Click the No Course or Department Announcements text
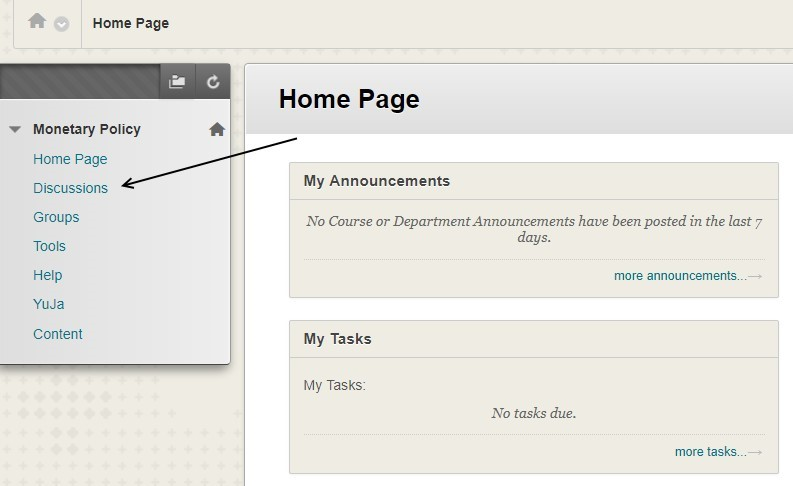The image size is (793, 486). click(x=534, y=229)
